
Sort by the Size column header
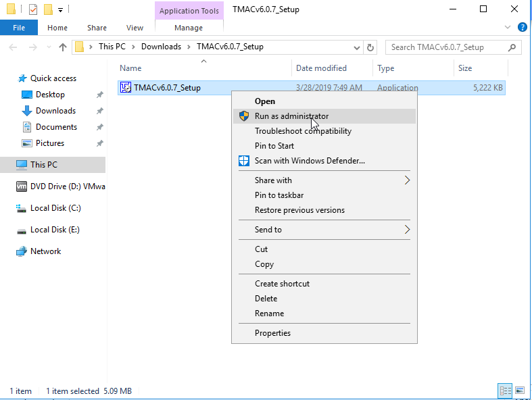481,68
